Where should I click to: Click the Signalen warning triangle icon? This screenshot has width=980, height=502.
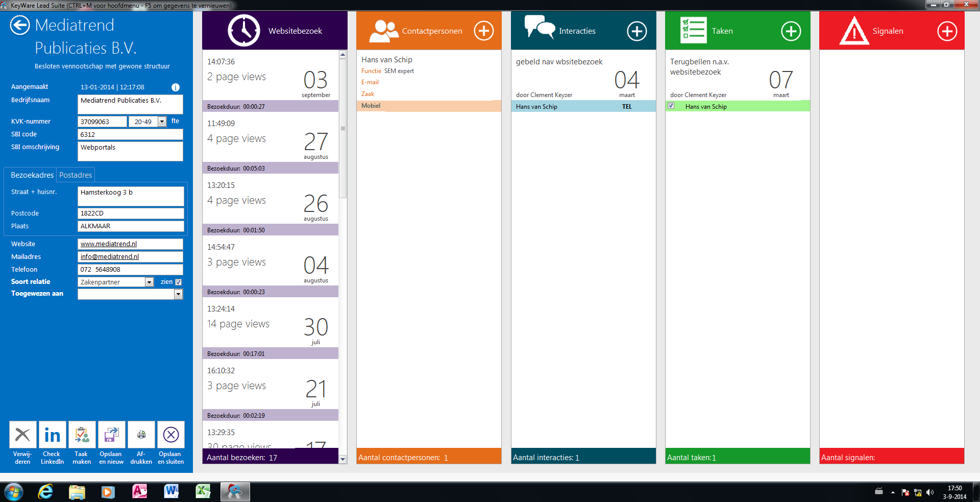point(854,31)
